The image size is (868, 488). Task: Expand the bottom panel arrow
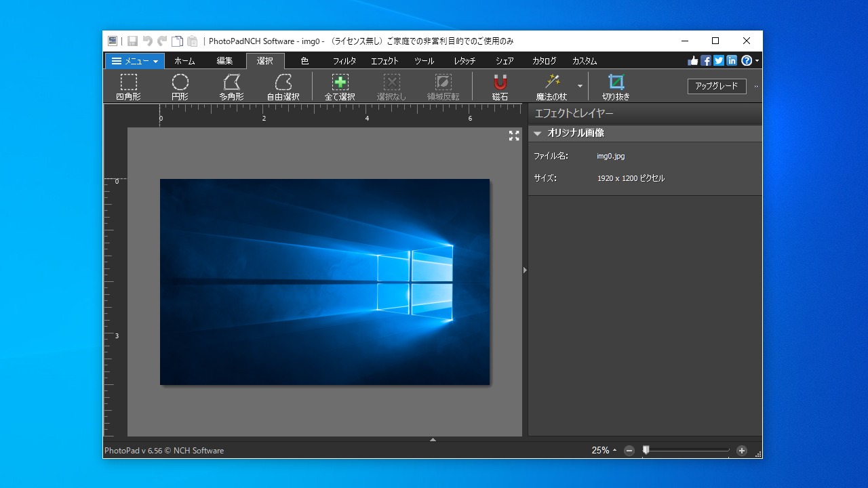433,440
